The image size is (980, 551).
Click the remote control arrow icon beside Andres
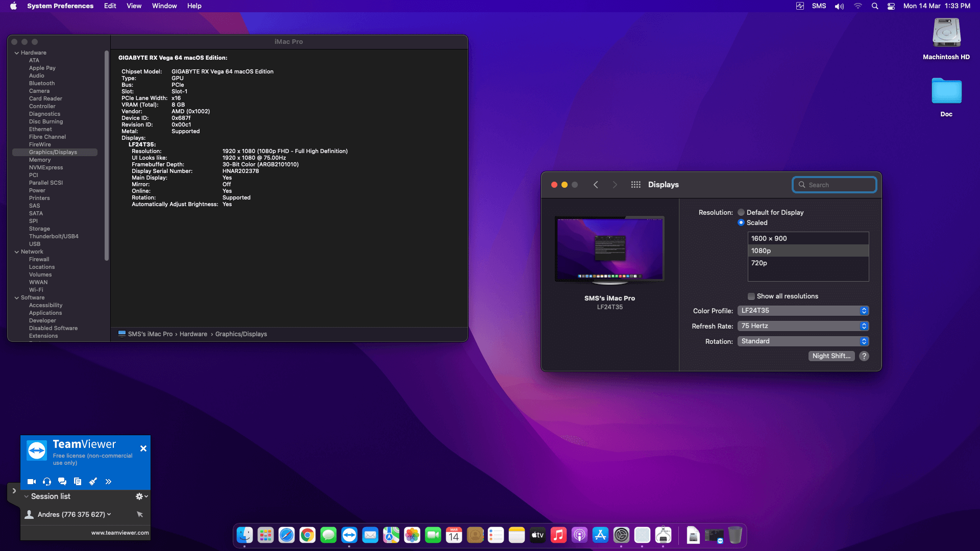[140, 514]
